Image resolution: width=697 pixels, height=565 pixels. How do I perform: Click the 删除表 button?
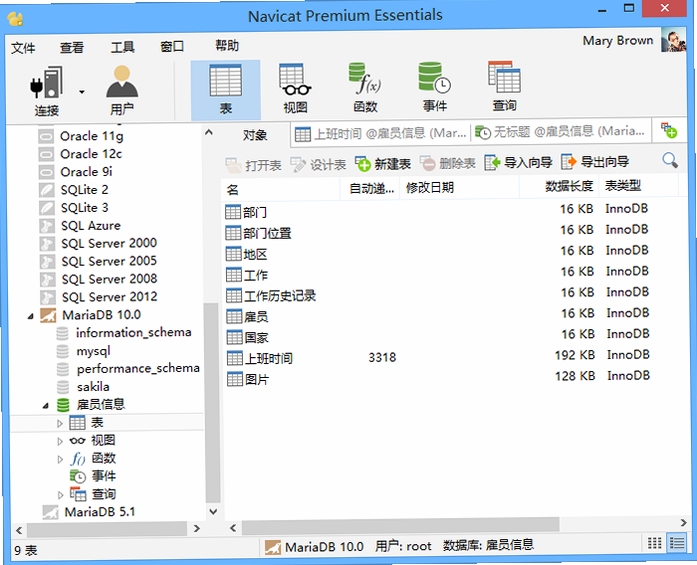(448, 163)
